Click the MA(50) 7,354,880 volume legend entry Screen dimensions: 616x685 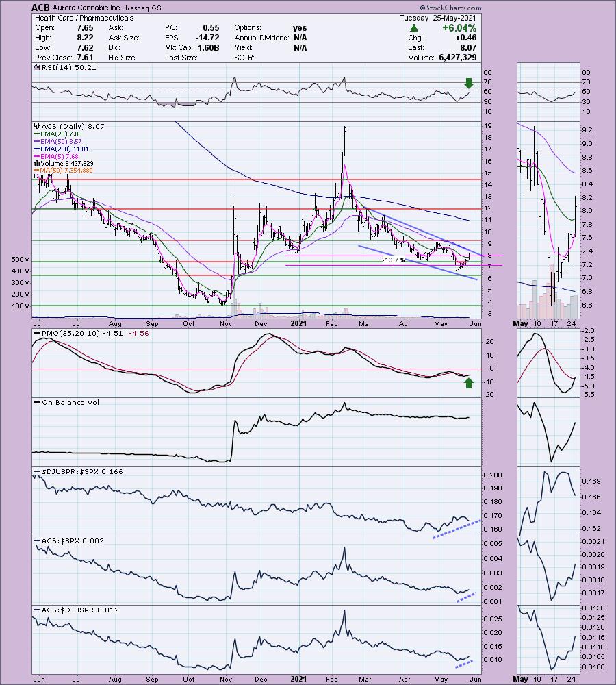coord(63,171)
